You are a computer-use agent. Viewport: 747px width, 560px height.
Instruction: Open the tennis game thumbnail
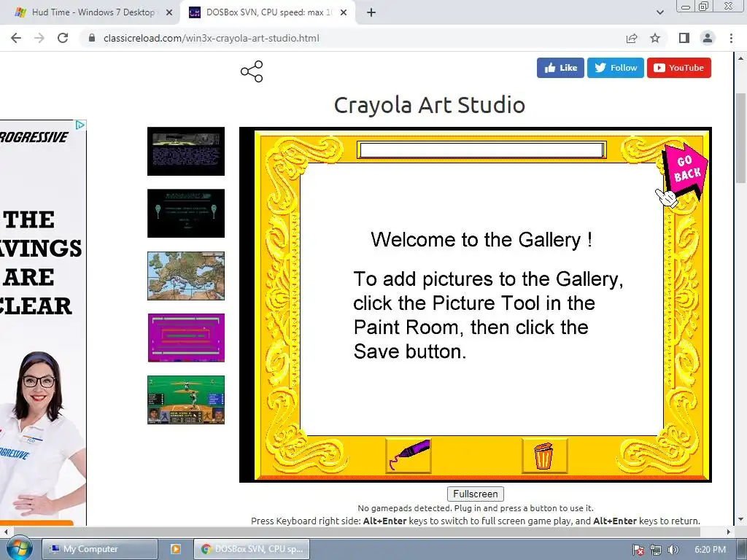point(186,214)
